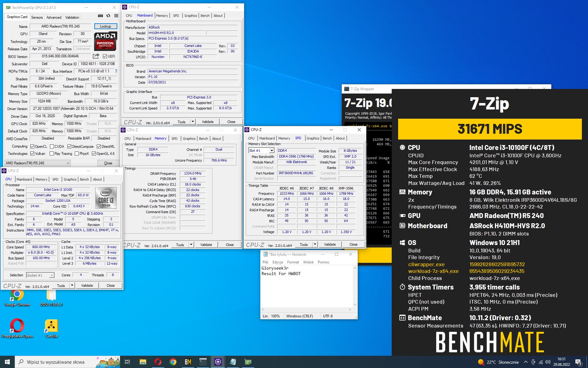Click the taskbar clock showing 16:31

coord(561,362)
